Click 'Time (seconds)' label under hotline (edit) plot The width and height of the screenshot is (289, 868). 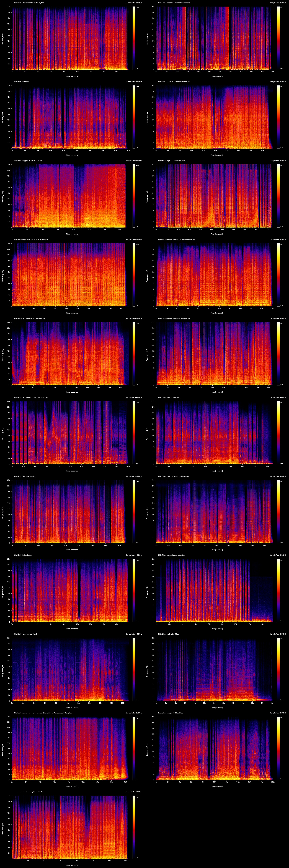[217, 707]
